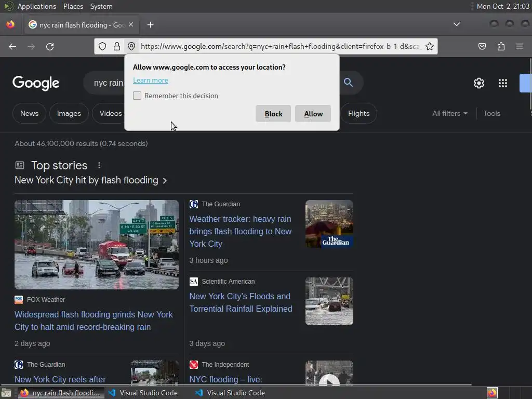This screenshot has width=532, height=399.
Task: Open Google quick settings gear icon
Action: click(x=478, y=83)
